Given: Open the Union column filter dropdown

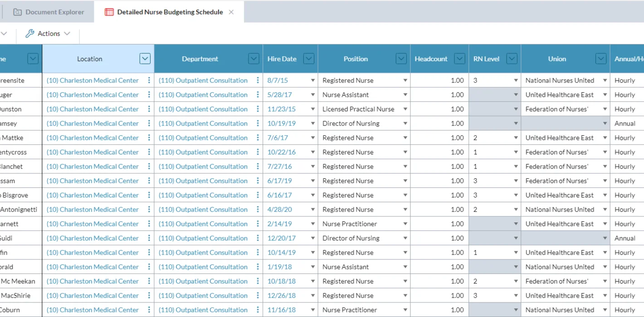Looking at the screenshot, I should tap(601, 58).
